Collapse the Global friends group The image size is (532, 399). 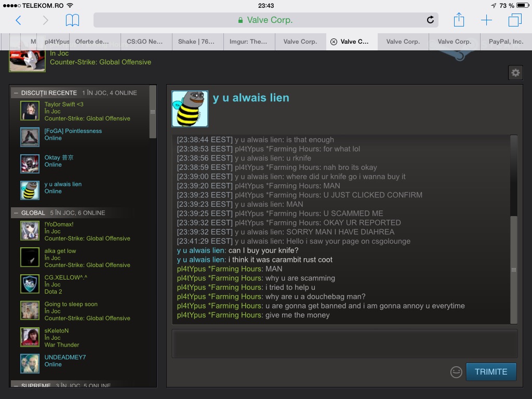click(x=16, y=213)
